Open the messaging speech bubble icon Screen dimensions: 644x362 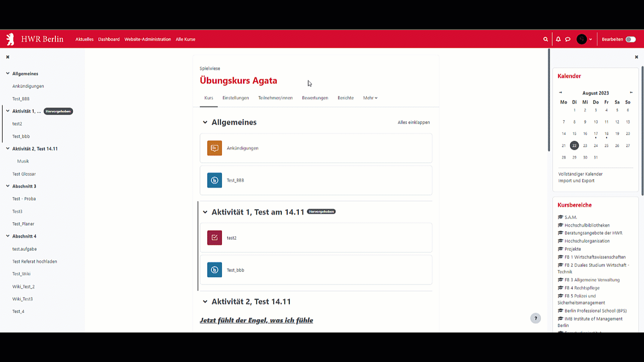(x=568, y=39)
